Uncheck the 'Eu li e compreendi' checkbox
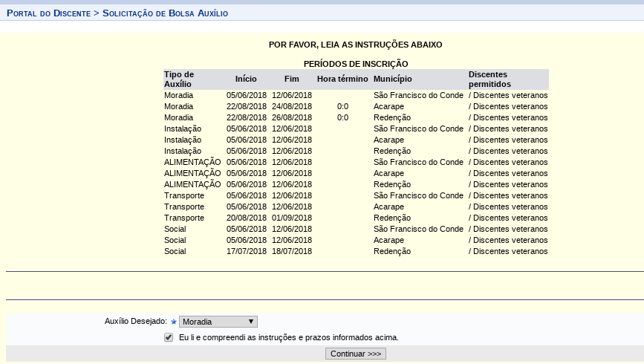This screenshot has width=644, height=364. click(169, 337)
